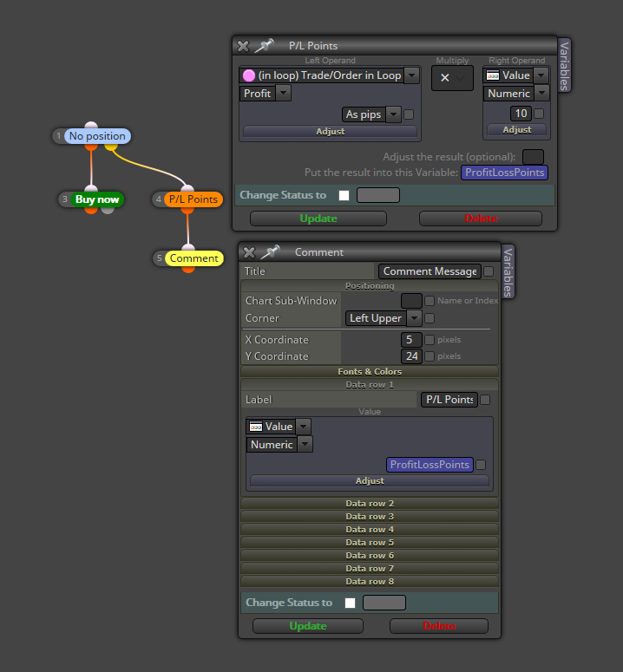Image resolution: width=623 pixels, height=672 pixels.
Task: Close the Comment panel with X icon
Action: coord(249,252)
